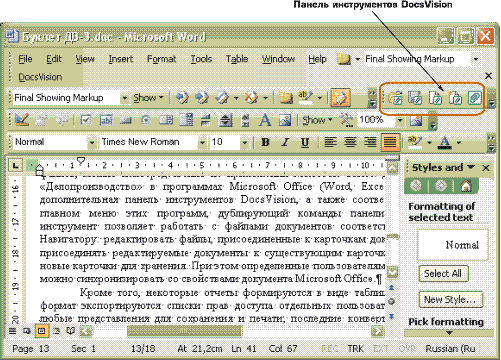501x360 pixels.
Task: Jump to the Previous change in Reviewing toolbar
Action: pyautogui.click(x=182, y=98)
